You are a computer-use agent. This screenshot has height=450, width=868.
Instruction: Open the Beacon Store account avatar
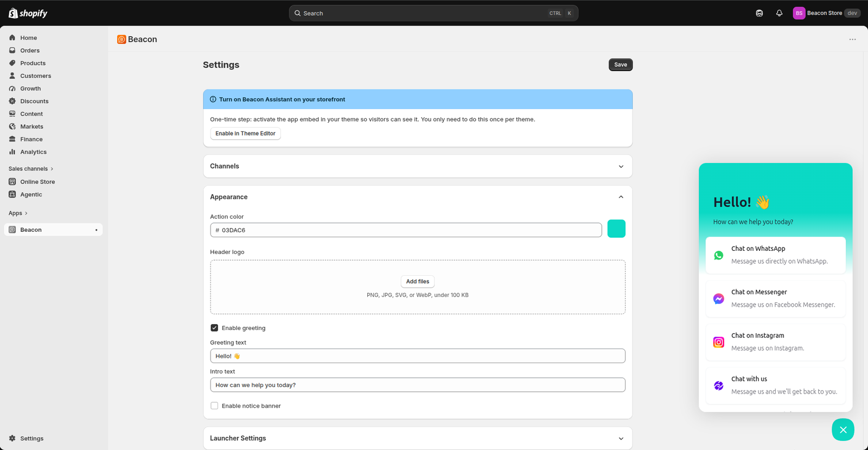pos(799,13)
